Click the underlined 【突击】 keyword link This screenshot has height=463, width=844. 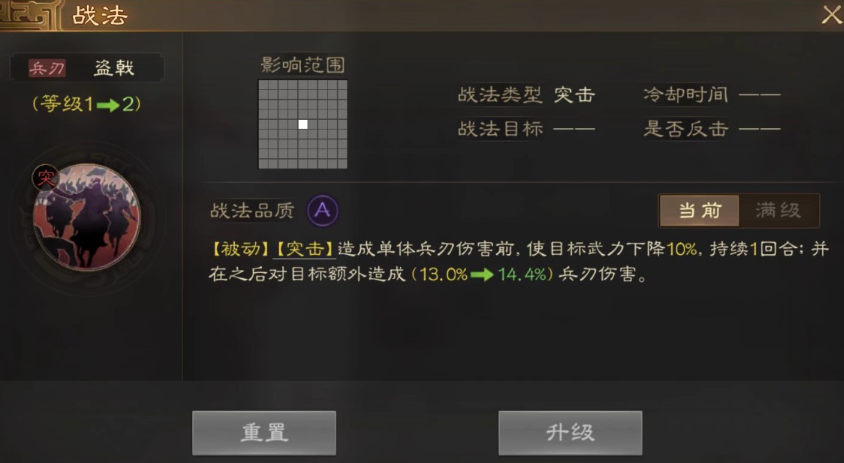click(305, 249)
